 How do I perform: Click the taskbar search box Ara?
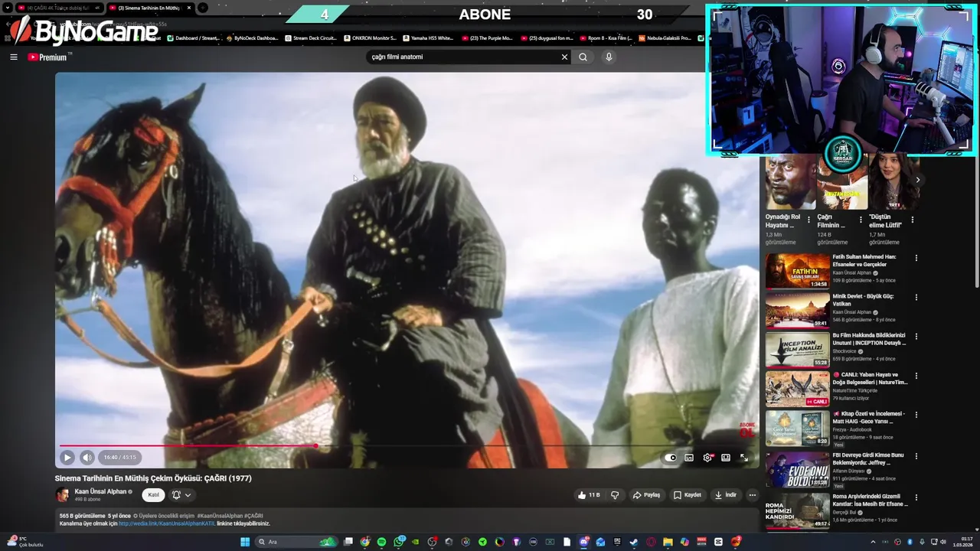296,542
